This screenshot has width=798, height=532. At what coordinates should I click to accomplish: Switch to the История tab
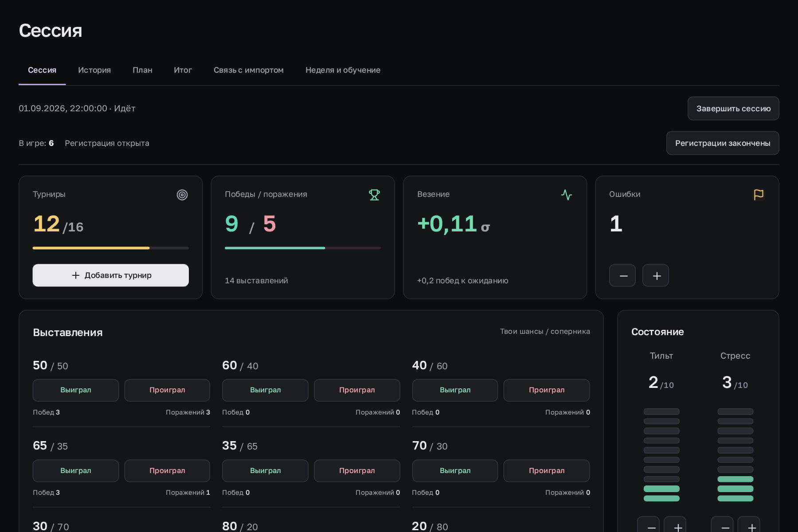click(94, 70)
